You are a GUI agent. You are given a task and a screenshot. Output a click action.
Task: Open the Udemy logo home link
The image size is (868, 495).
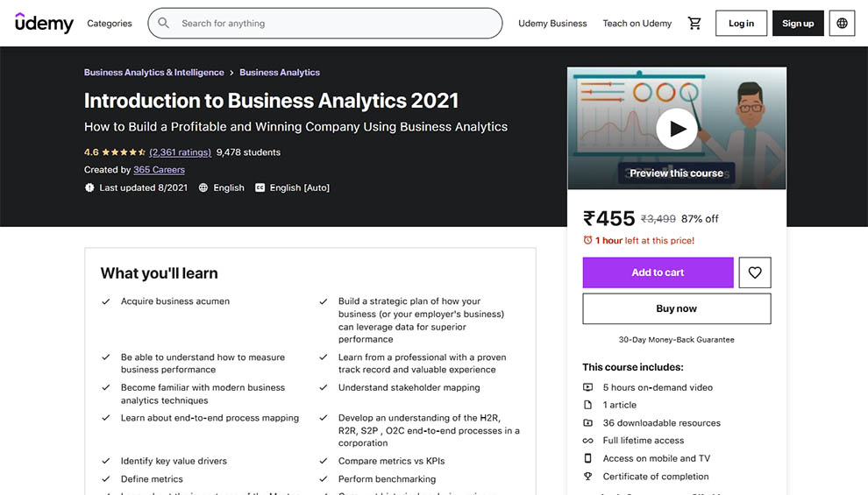(44, 23)
